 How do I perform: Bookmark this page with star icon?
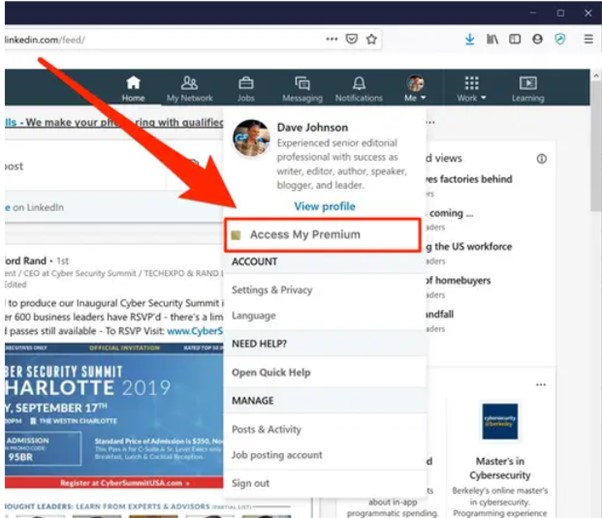click(371, 40)
